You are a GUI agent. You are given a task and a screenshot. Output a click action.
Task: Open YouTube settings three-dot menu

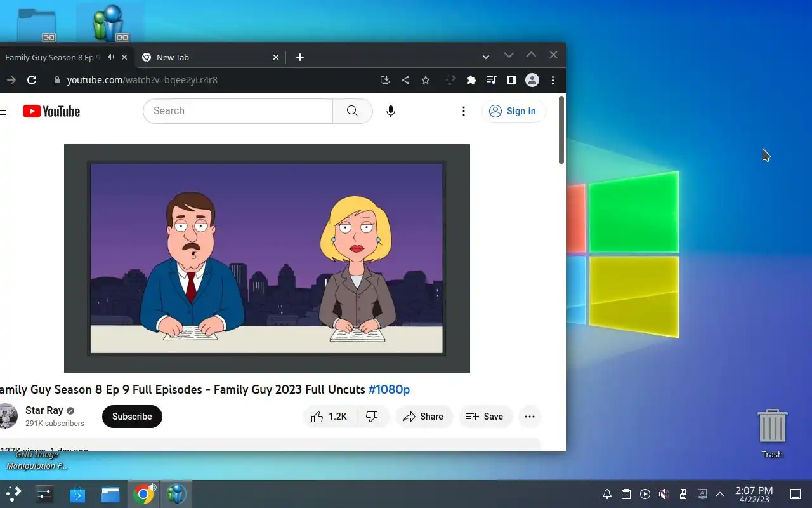tap(464, 111)
